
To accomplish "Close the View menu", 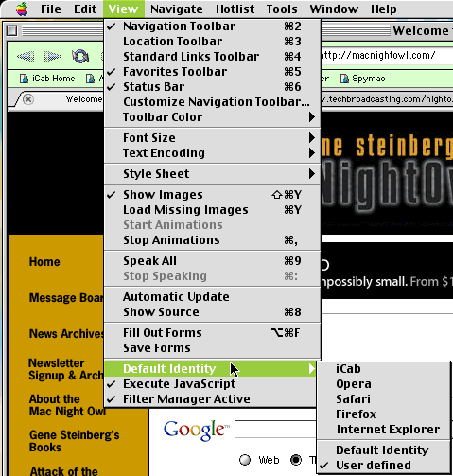I will pyautogui.click(x=124, y=9).
